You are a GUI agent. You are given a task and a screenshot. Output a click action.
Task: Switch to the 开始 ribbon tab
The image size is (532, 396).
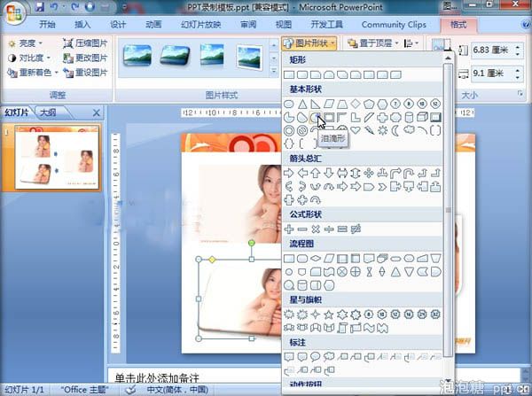47,25
